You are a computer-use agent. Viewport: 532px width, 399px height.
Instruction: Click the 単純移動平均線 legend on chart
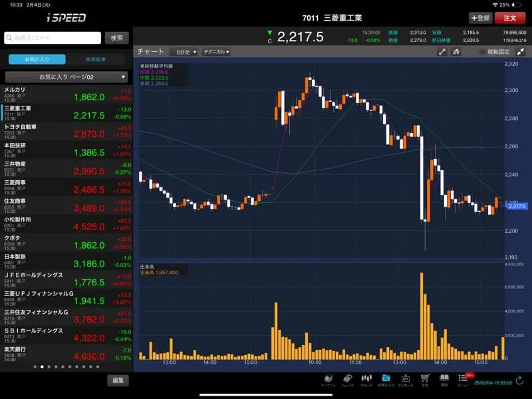pos(156,66)
